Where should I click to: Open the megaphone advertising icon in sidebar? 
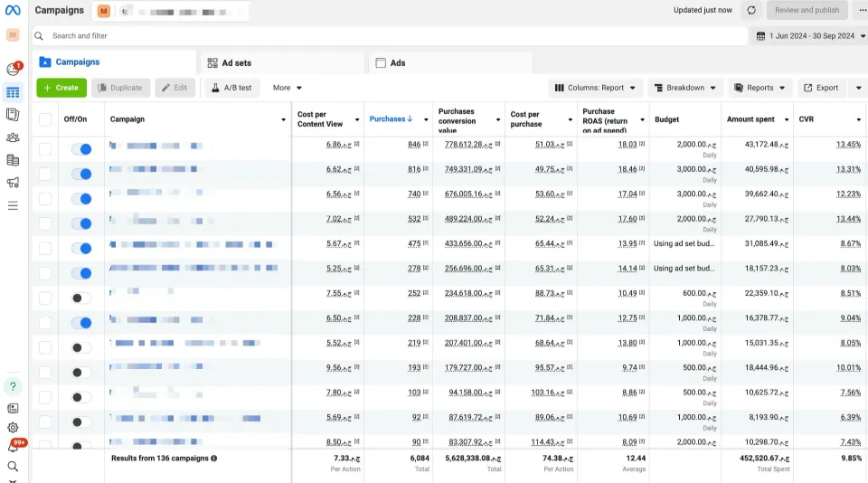click(13, 183)
